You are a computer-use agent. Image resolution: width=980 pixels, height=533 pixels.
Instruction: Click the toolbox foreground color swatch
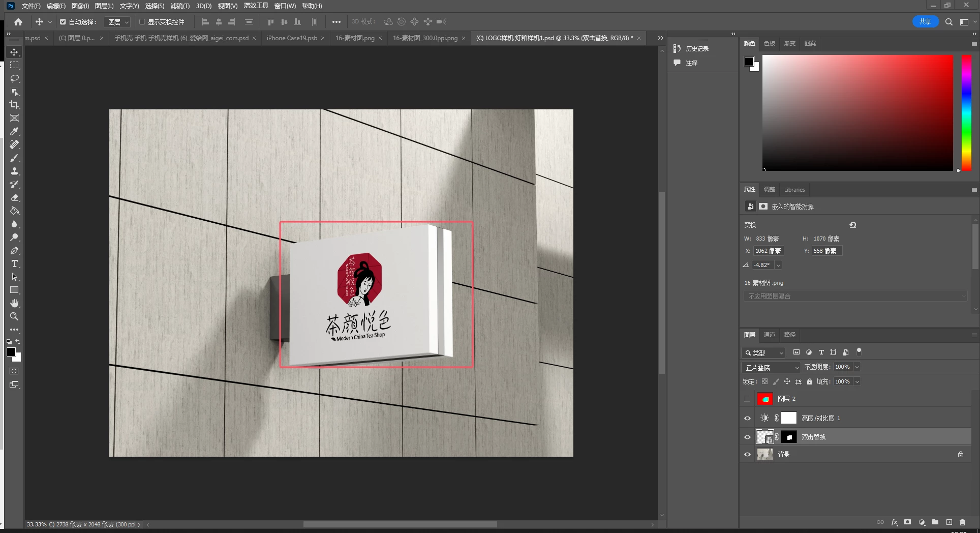coord(11,352)
